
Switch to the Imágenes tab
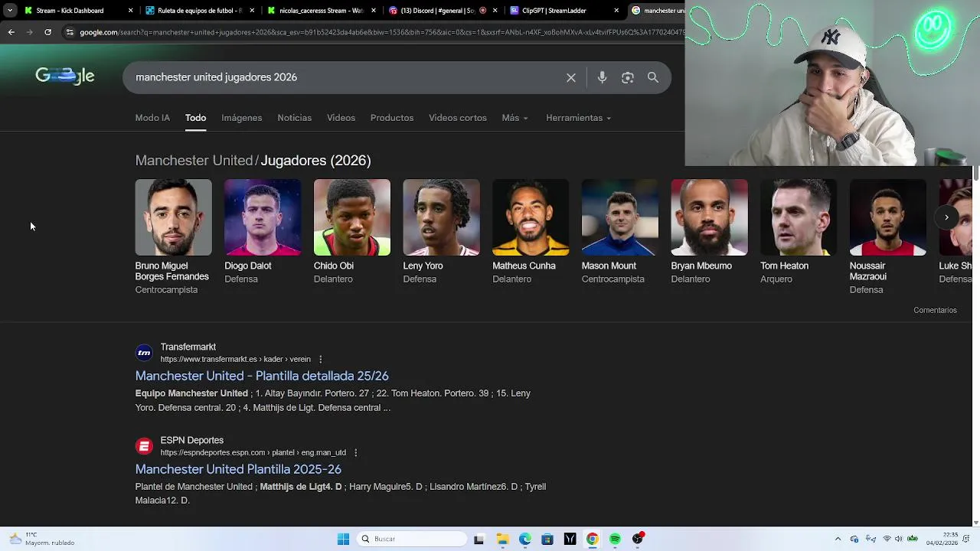click(242, 118)
